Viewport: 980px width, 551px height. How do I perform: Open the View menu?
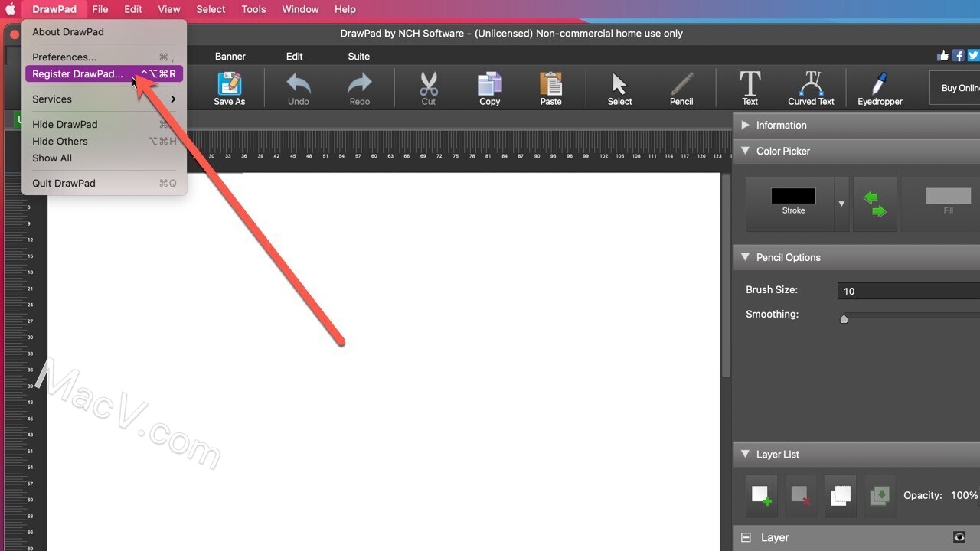pyautogui.click(x=169, y=9)
